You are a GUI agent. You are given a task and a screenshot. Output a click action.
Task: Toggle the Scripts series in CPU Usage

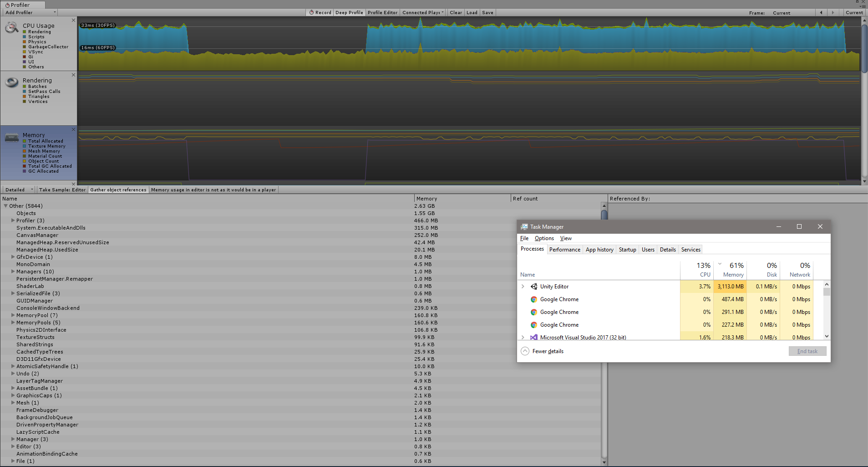tap(25, 36)
